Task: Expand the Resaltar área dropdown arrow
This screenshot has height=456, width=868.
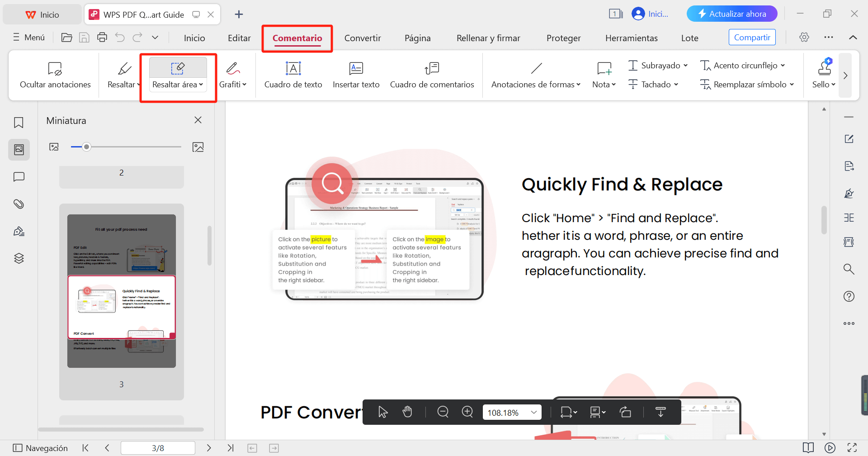Action: click(201, 85)
